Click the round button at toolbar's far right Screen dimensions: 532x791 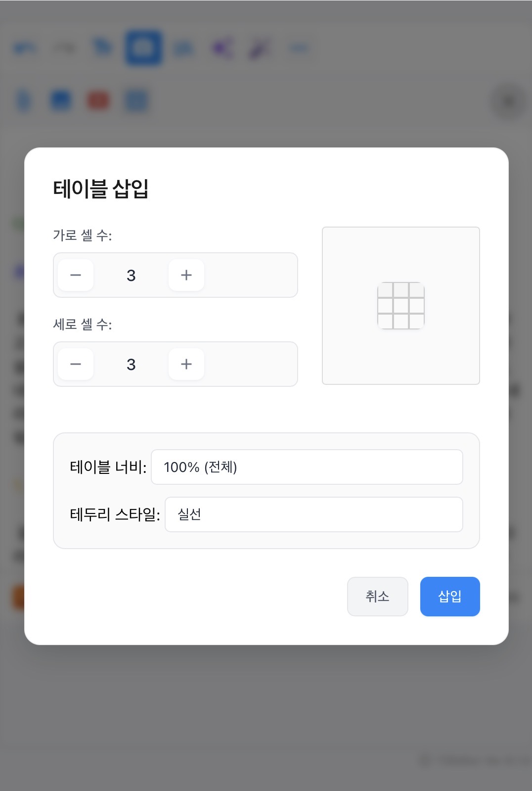[x=508, y=102]
